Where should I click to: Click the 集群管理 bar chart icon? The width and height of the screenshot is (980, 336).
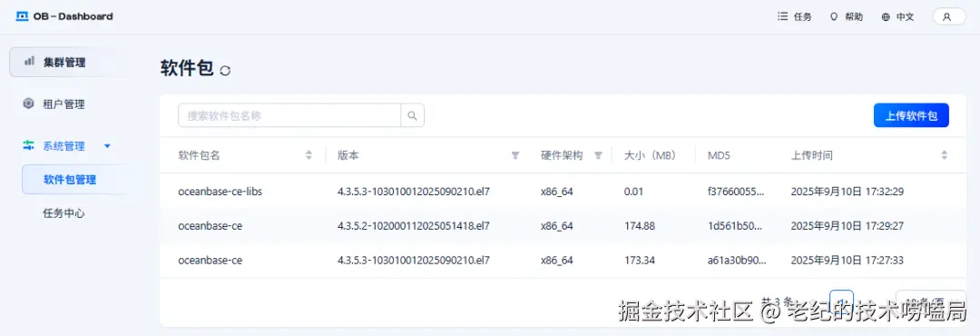tap(29, 62)
